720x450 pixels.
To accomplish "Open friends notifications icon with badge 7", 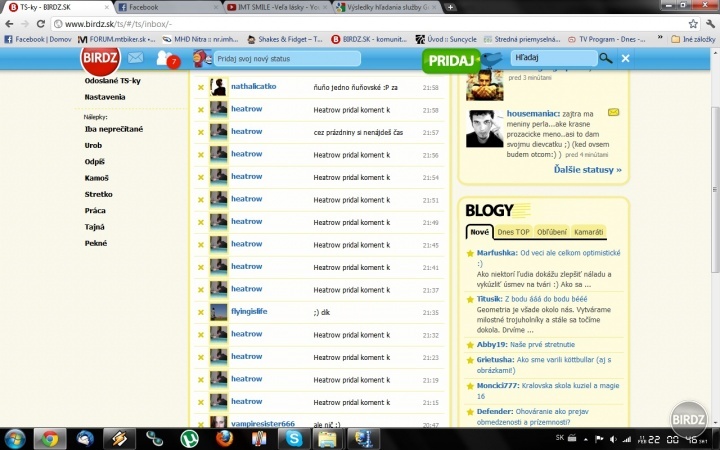I will [167, 59].
